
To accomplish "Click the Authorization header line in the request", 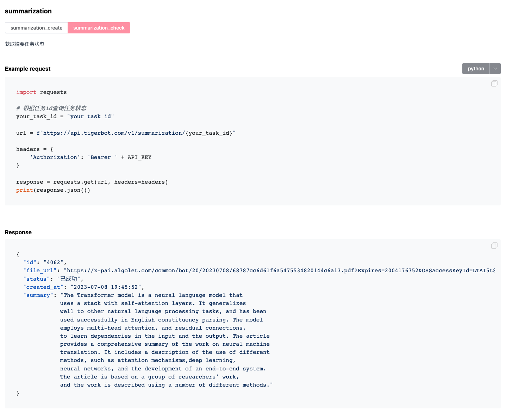I will click(x=91, y=157).
